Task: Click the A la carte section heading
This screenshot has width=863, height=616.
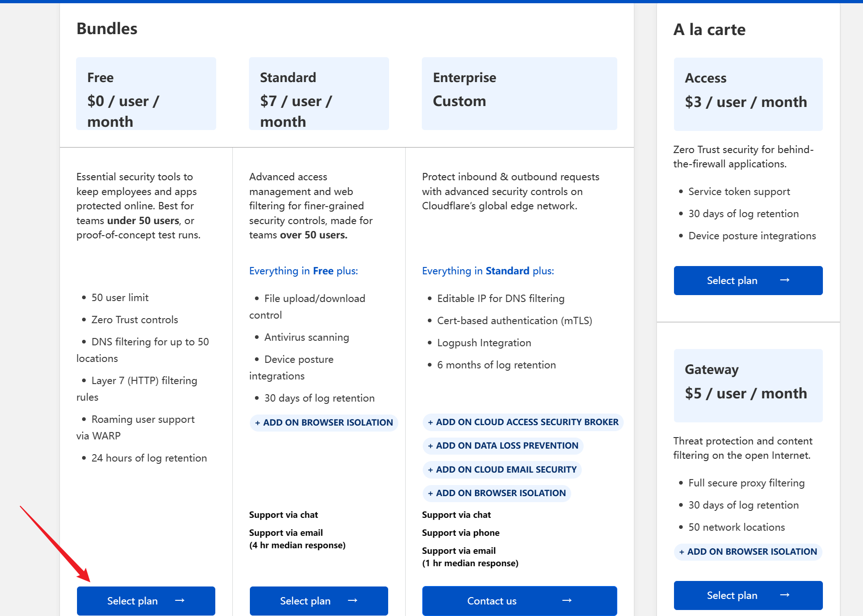Action: [709, 30]
